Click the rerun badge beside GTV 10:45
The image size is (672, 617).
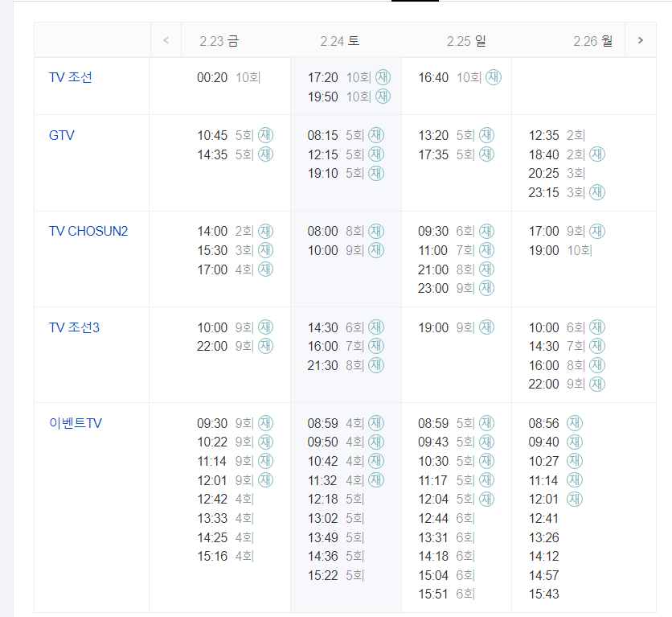click(265, 135)
